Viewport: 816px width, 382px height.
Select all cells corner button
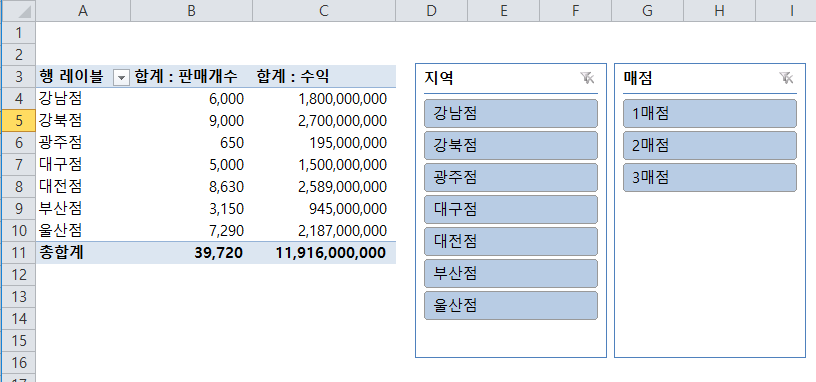(19, 11)
